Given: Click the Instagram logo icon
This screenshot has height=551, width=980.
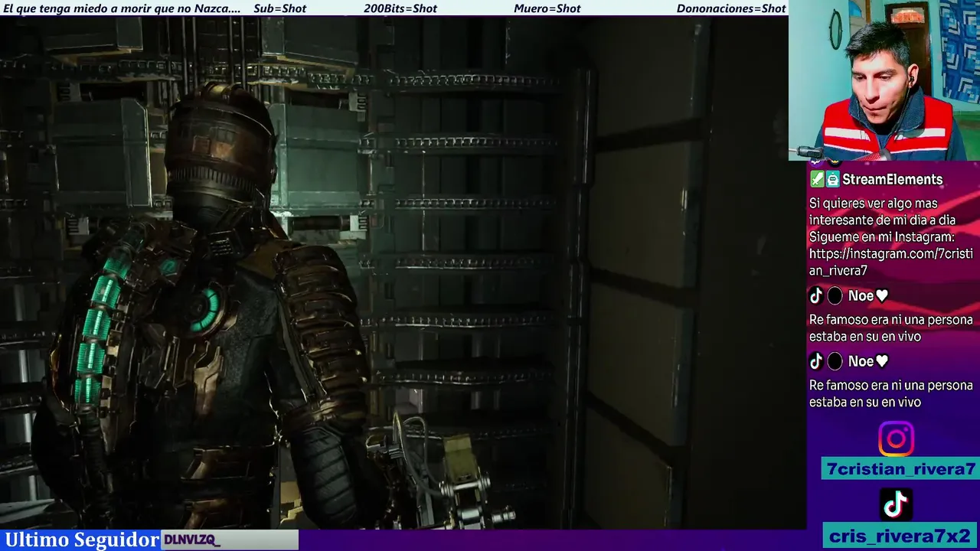Looking at the screenshot, I should pos(896,439).
